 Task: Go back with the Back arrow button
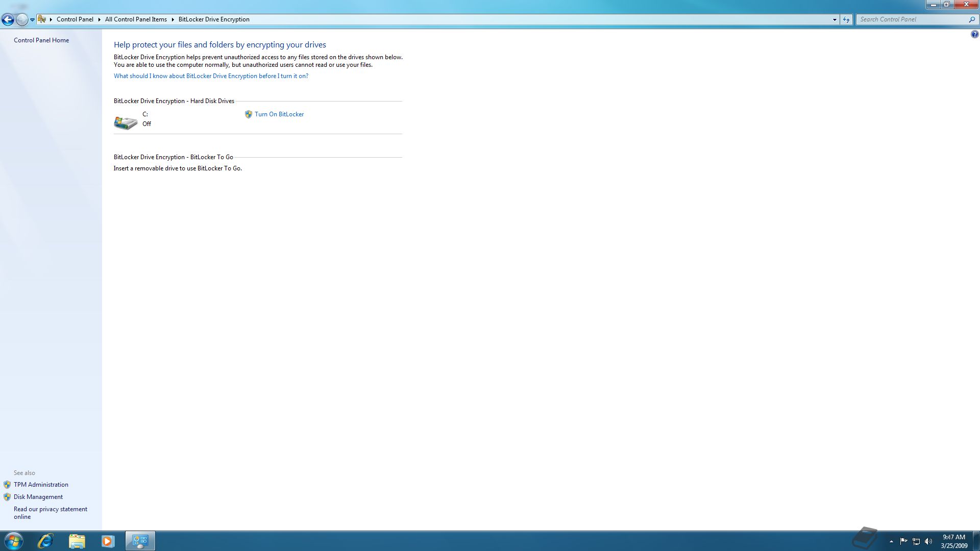tap(8, 19)
